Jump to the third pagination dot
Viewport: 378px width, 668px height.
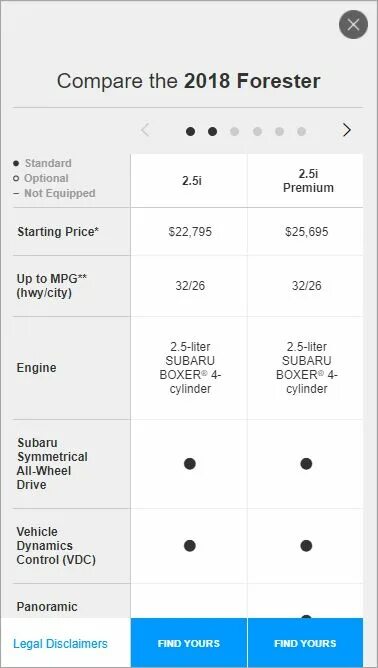(234, 132)
